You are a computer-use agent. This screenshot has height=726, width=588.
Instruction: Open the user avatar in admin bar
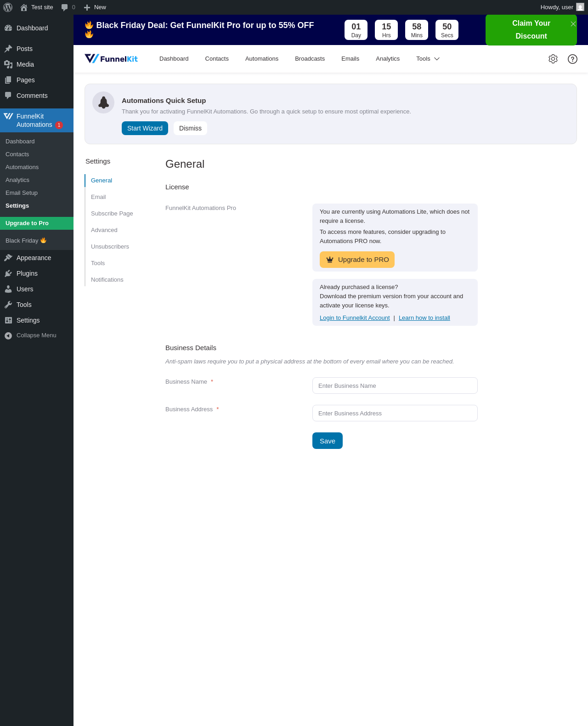580,7
